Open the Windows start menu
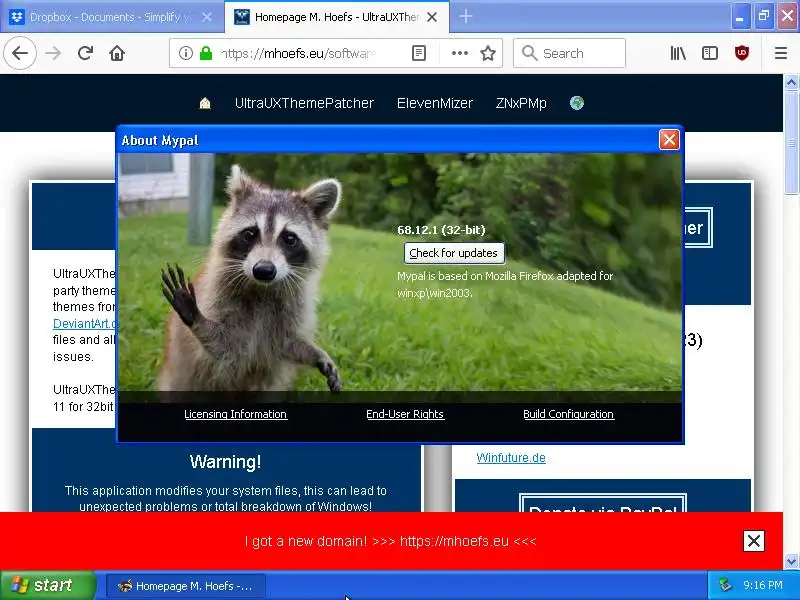This screenshot has width=800, height=600. pos(48,585)
